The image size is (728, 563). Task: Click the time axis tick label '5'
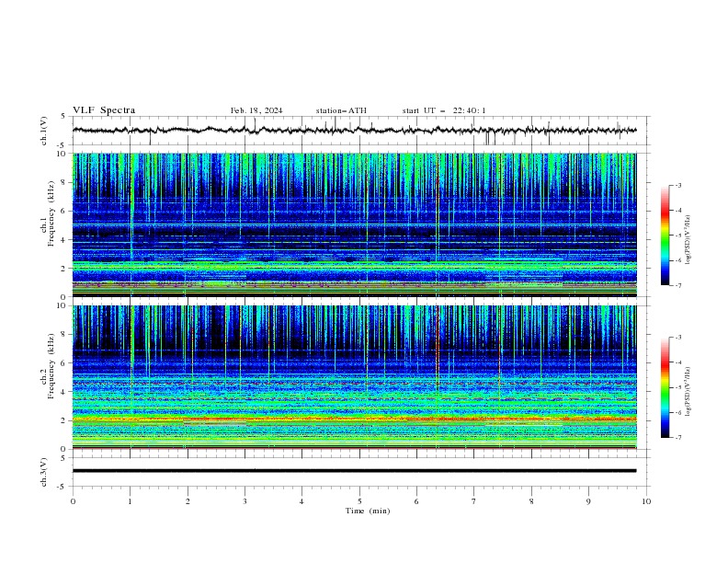[x=359, y=501]
